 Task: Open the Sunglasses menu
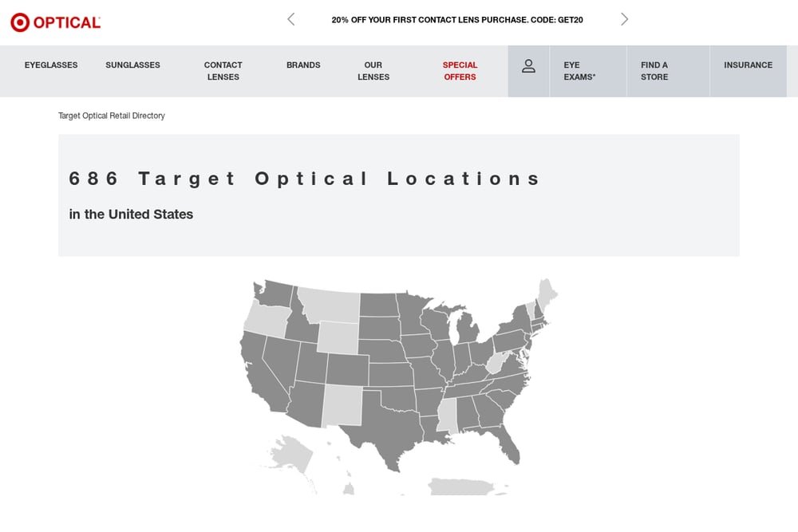[x=132, y=65]
